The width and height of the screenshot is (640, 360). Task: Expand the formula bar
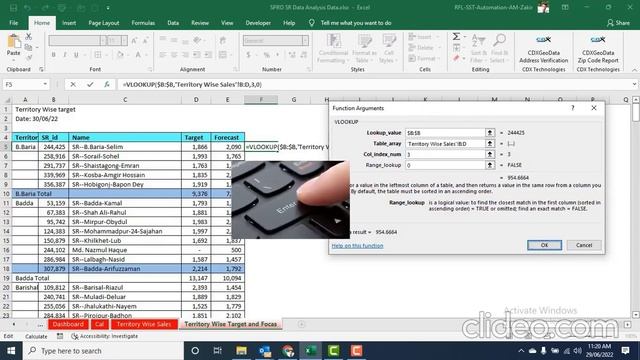pos(634,84)
